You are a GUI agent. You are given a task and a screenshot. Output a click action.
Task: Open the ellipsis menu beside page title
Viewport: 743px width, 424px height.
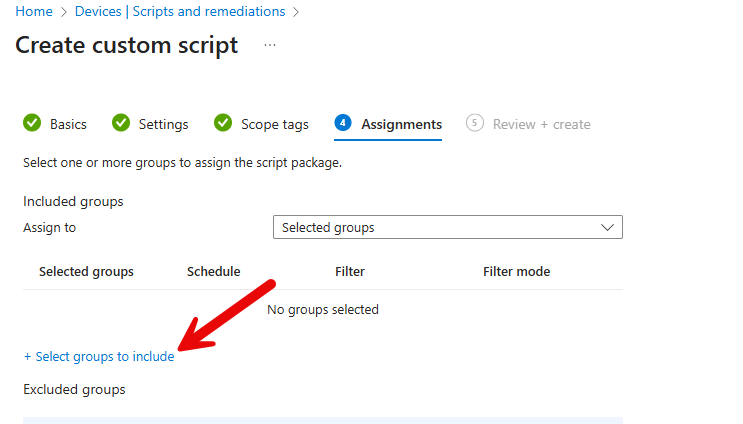[270, 45]
